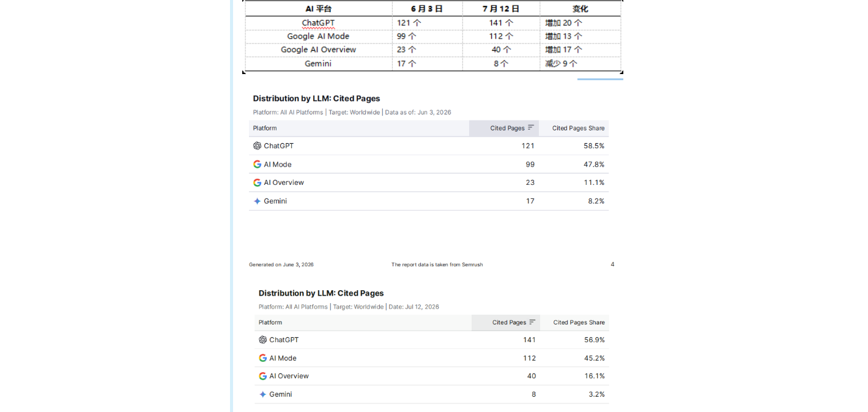Click the '增加 17 个' cell
Viewport: 868px width, 412px height.
580,50
